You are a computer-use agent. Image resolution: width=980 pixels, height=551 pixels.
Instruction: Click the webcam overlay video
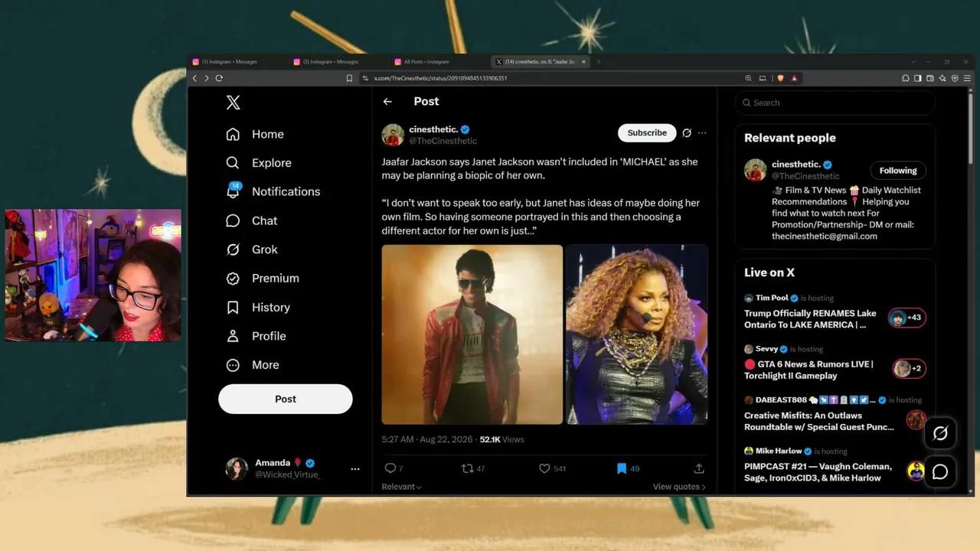(93, 275)
